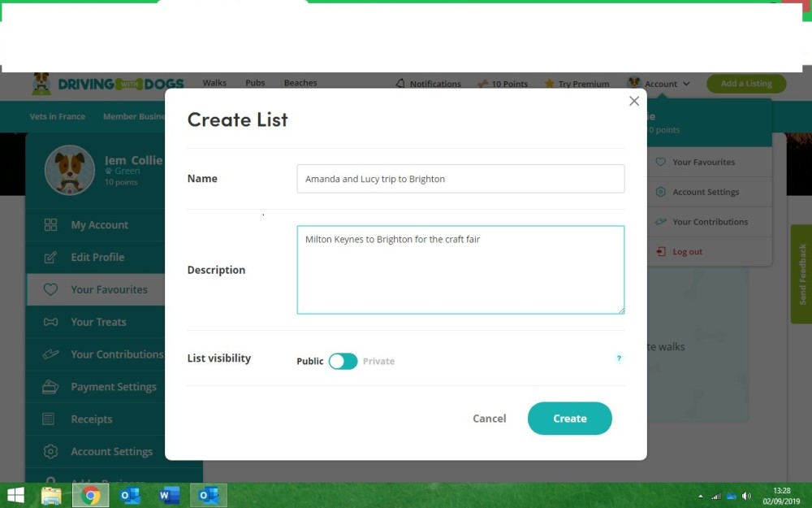The image size is (812, 508).
Task: Open Account Settings from the account menu
Action: coord(705,192)
